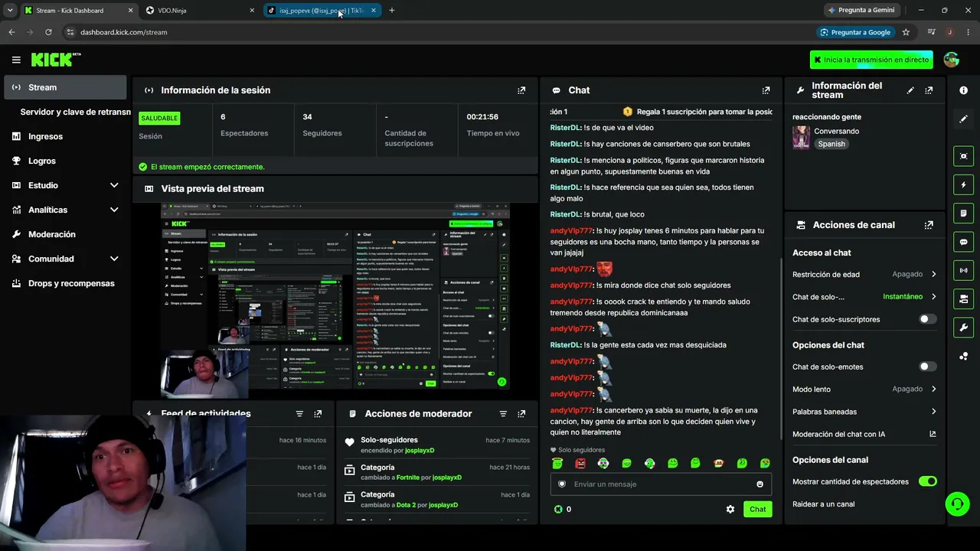Image resolution: width=980 pixels, height=551 pixels.
Task: Click the lightning activity icon in right rail
Action: point(963,184)
